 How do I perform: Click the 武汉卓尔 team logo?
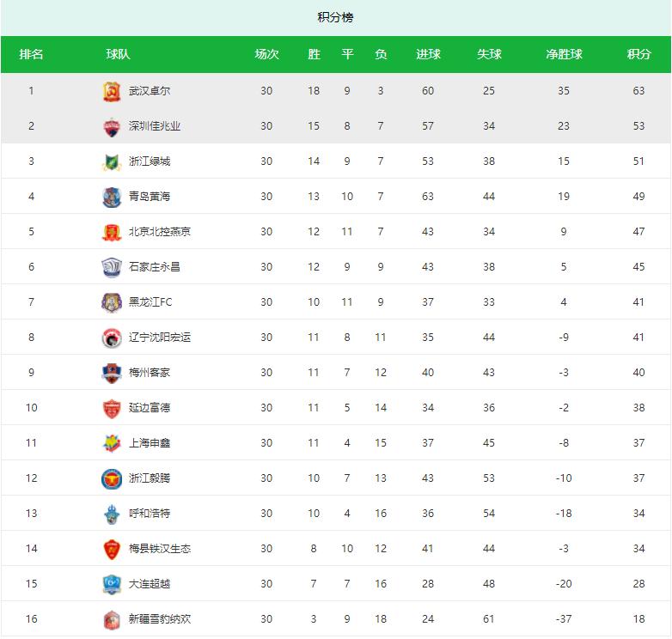(x=112, y=91)
